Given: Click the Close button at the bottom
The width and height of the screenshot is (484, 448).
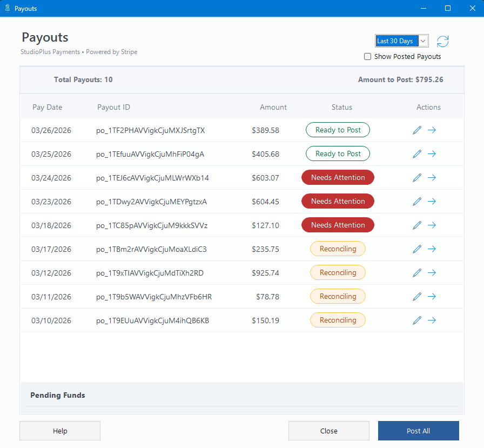Looking at the screenshot, I should (x=328, y=431).
